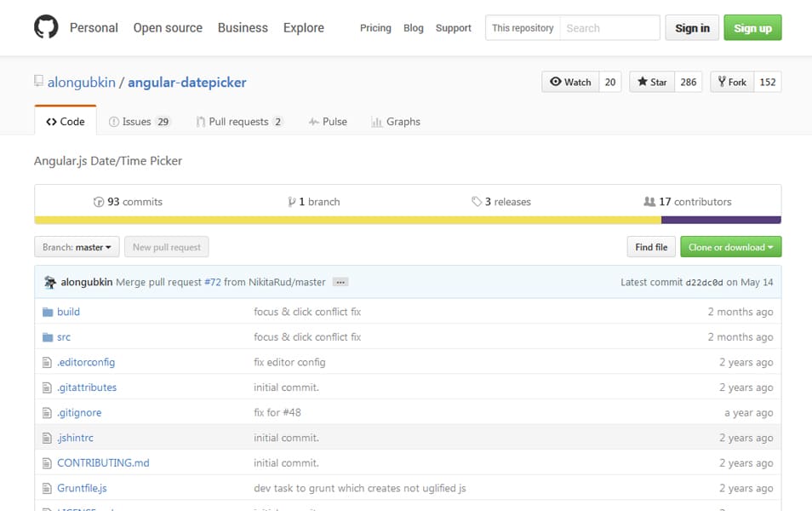View the 20 watchers count
Screen dimensions: 812x511
coord(610,82)
